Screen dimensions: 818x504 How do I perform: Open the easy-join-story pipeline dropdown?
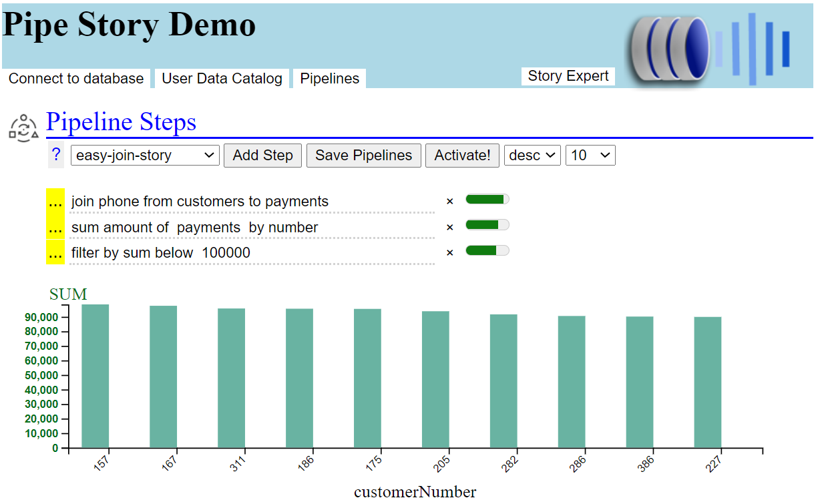point(145,156)
